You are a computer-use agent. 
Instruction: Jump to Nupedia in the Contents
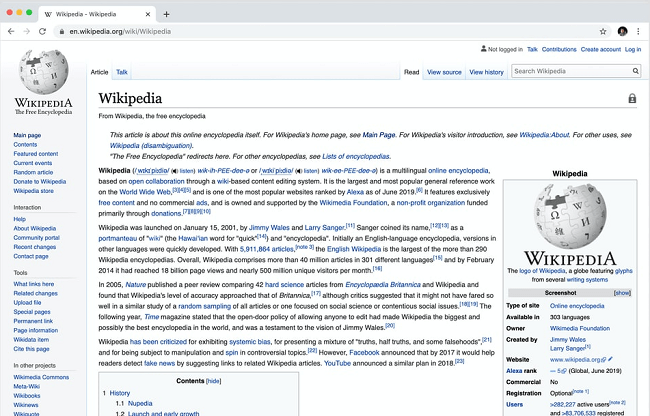[140, 403]
